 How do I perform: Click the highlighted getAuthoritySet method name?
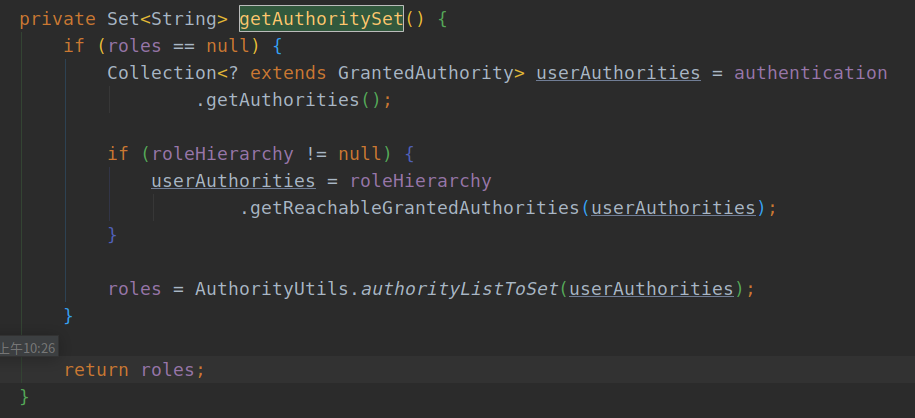tap(322, 19)
